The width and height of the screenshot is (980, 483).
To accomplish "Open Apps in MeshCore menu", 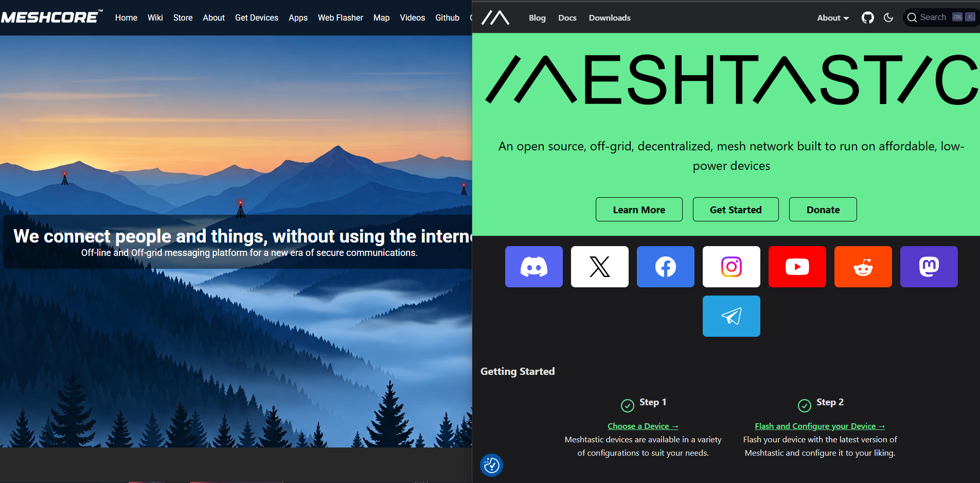I will pos(298,18).
